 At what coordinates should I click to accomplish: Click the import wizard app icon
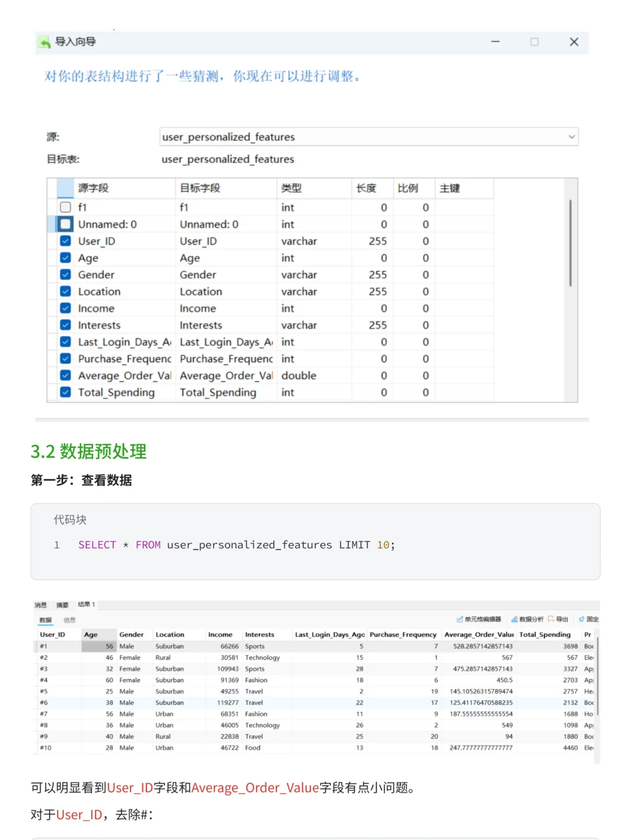(x=44, y=42)
